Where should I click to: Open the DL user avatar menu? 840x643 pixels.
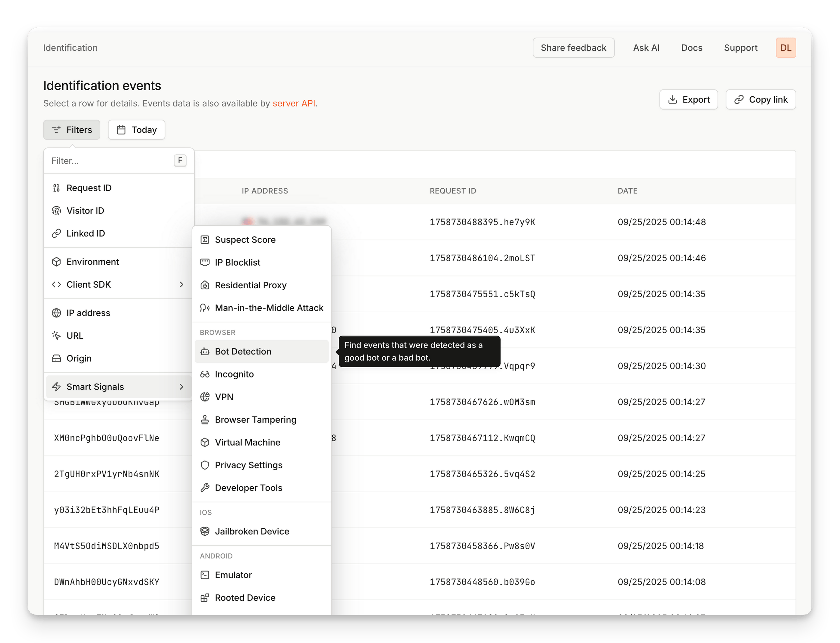[786, 48]
